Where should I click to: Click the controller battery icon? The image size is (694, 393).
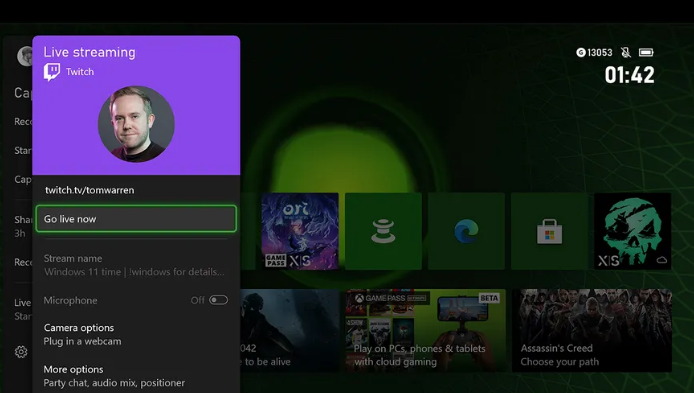click(646, 53)
